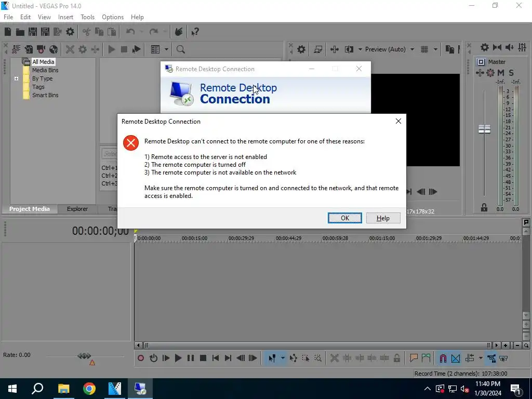532x399 pixels.
Task: Open the Preview (Auto) quality dropdown
Action: click(412, 49)
